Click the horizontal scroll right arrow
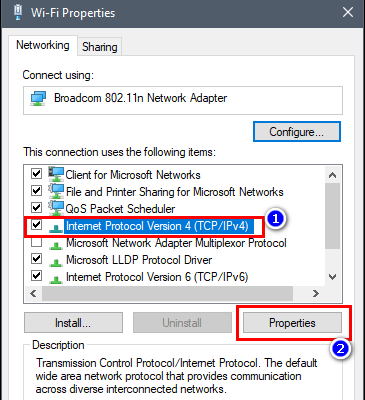365x400 pixels. [316, 293]
